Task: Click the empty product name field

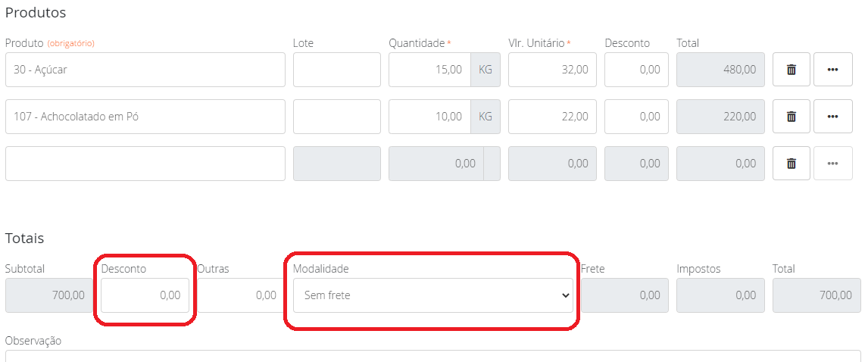Action: point(145,164)
